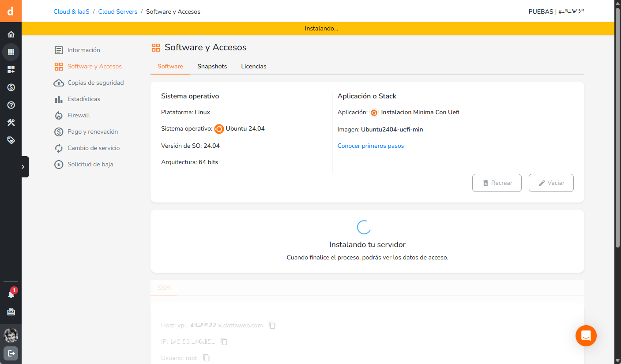Open Información in the side menu
Viewport: 621px width, 364px height.
(x=77, y=50)
